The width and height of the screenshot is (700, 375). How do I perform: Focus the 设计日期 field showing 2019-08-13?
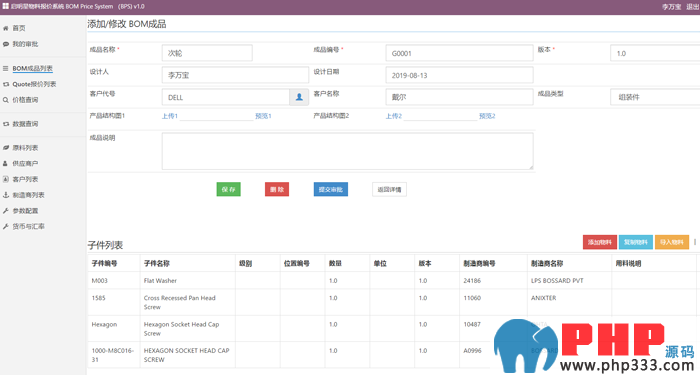pos(459,75)
